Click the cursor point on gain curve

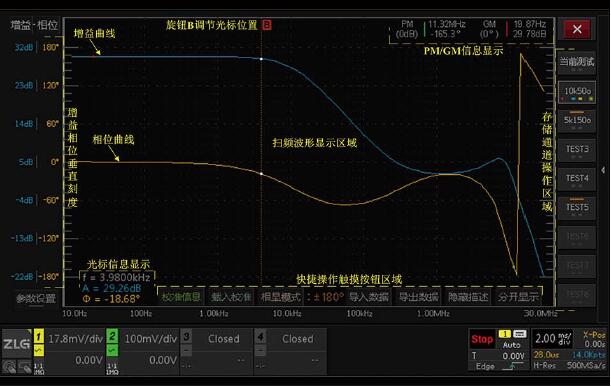(x=261, y=59)
